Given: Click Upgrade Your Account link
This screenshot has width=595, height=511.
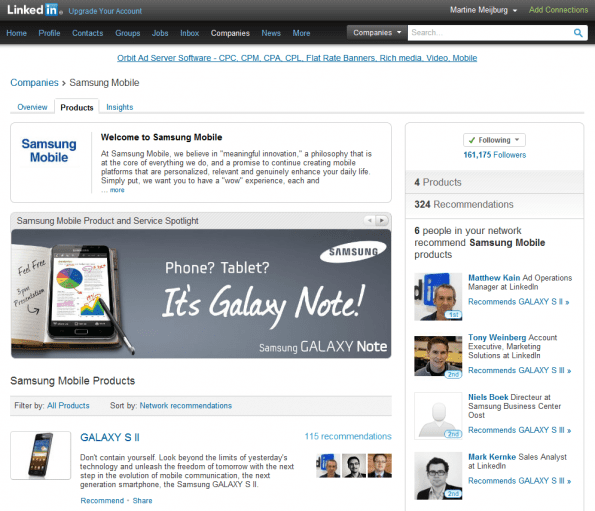Looking at the screenshot, I should coord(105,11).
